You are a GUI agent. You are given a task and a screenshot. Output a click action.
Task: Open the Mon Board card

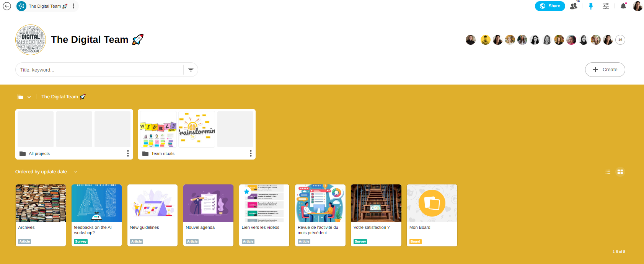coord(432,215)
